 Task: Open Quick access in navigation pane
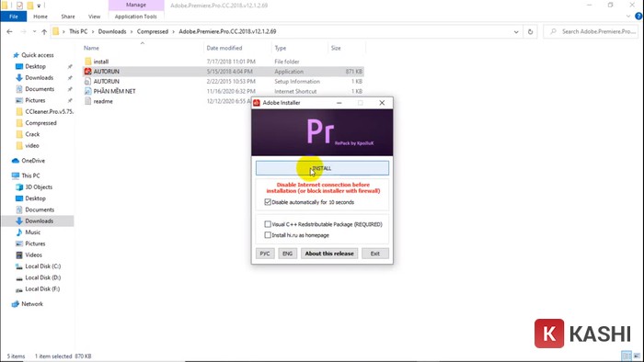38,55
